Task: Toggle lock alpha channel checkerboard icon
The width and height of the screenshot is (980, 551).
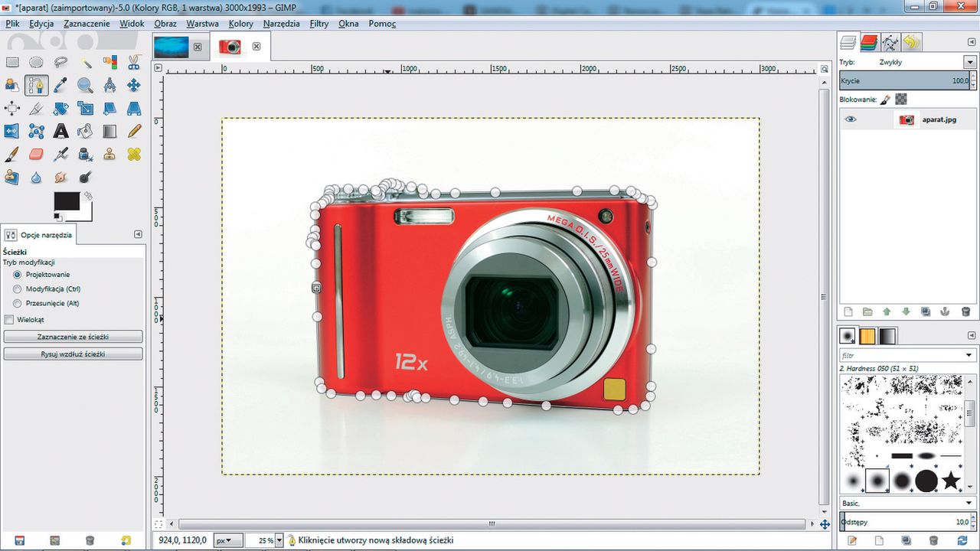Action: click(x=901, y=99)
